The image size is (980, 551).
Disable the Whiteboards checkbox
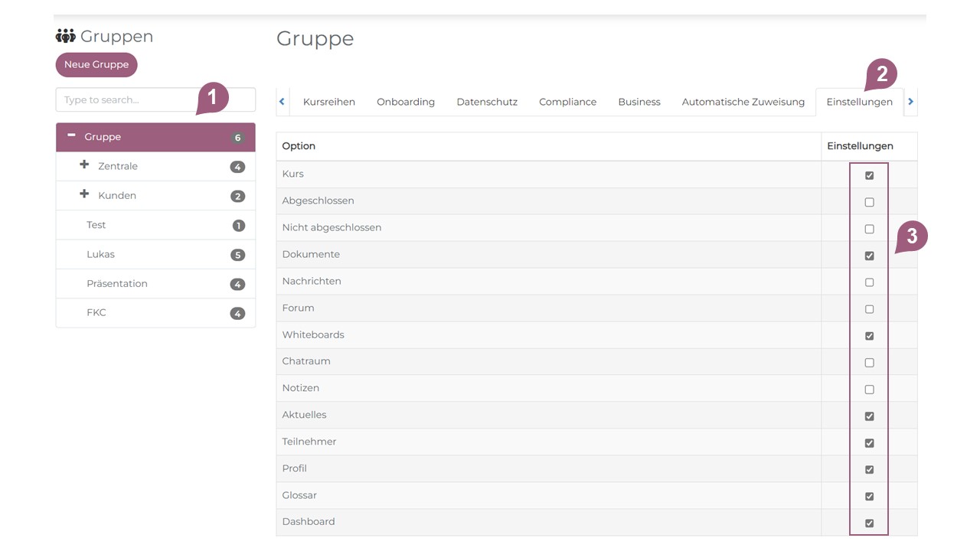[869, 336]
